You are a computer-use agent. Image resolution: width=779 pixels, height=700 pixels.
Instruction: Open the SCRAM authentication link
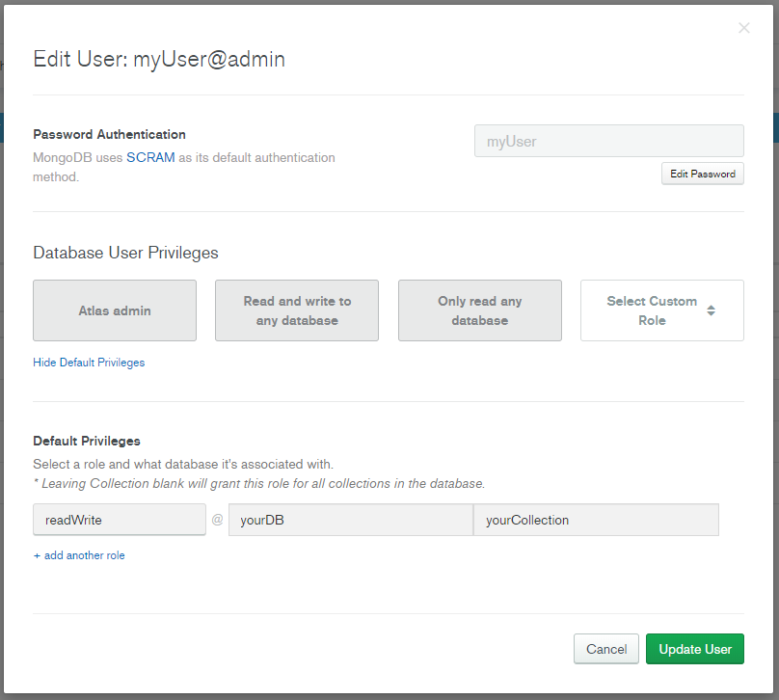(x=150, y=157)
